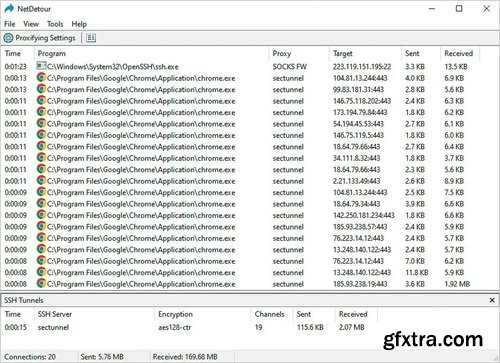Open the File menu
Screen dimensions: 500x363
[10, 24]
